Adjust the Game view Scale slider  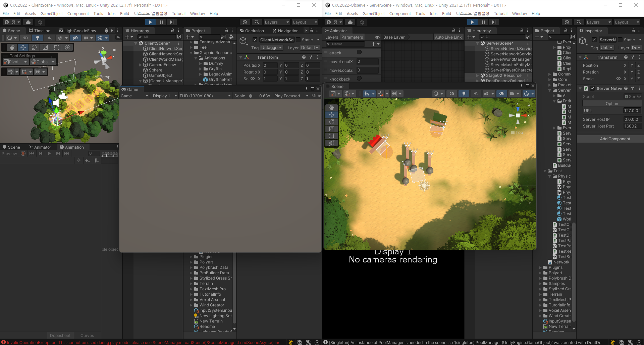pyautogui.click(x=251, y=96)
